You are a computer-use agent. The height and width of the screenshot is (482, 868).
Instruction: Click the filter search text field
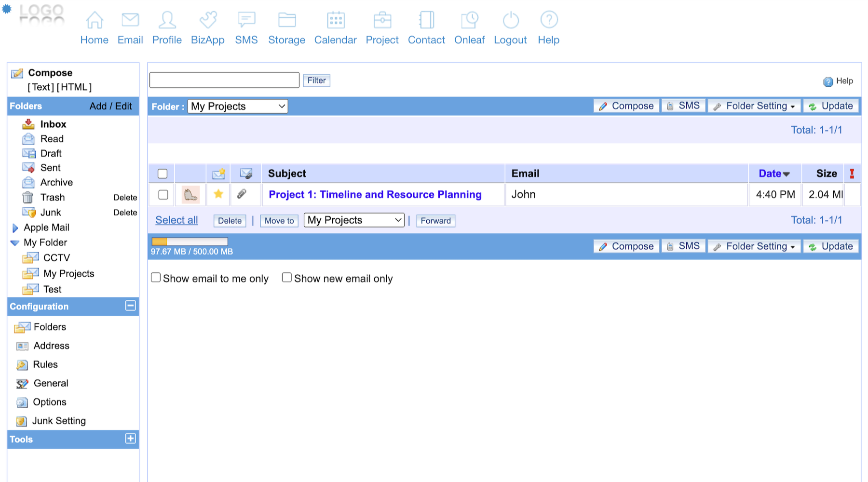224,80
